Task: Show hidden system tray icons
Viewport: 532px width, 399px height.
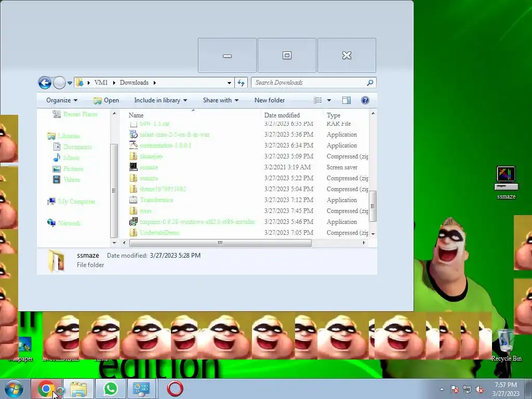Action: pyautogui.click(x=442, y=389)
